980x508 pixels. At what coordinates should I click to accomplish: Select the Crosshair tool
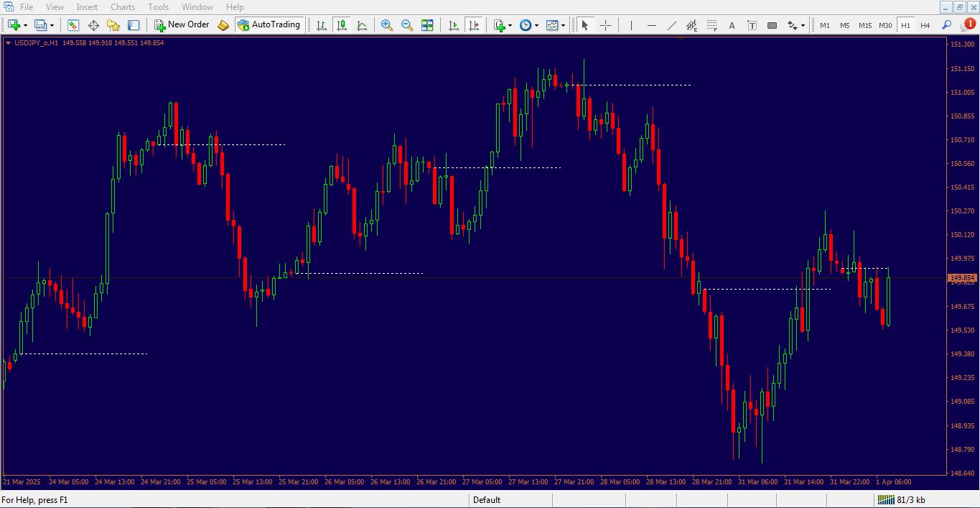pyautogui.click(x=605, y=25)
